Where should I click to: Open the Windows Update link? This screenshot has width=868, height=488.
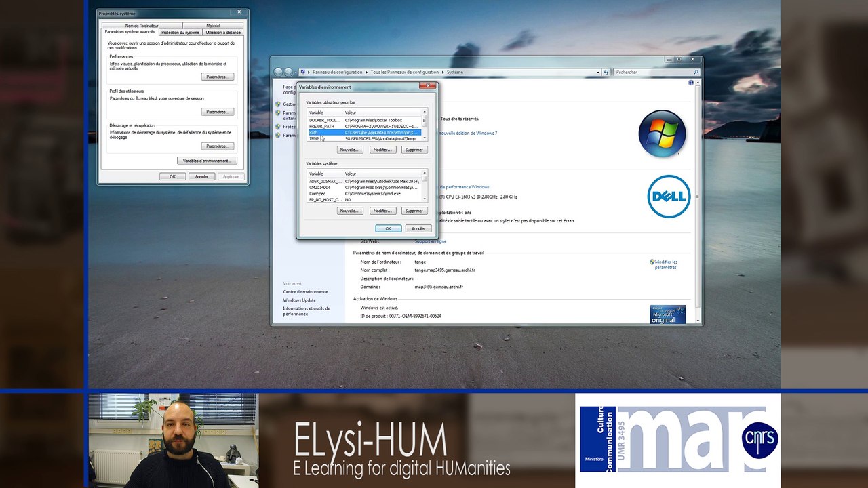click(x=299, y=300)
